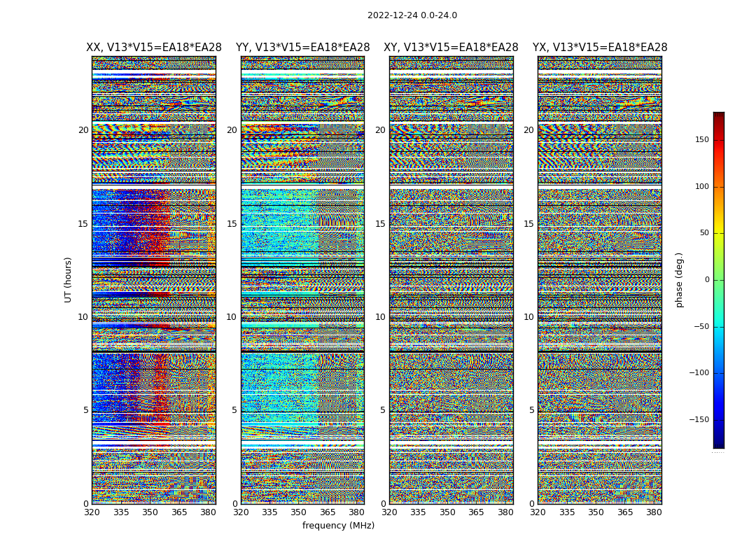Image resolution: width=735 pixels, height=560 pixels.
Task: Click the 335 frequency tick under XY panel
Action: [x=418, y=512]
